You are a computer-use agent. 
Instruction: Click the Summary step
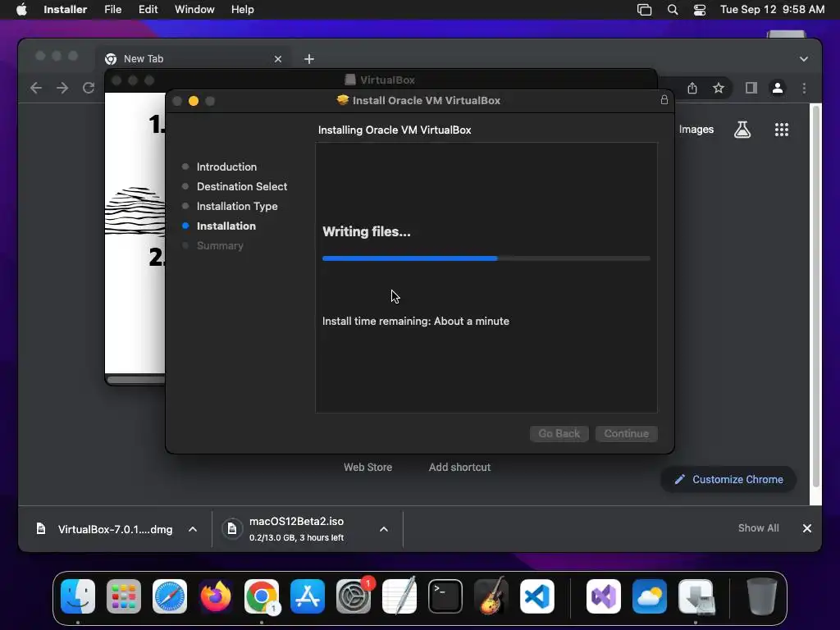(x=220, y=245)
